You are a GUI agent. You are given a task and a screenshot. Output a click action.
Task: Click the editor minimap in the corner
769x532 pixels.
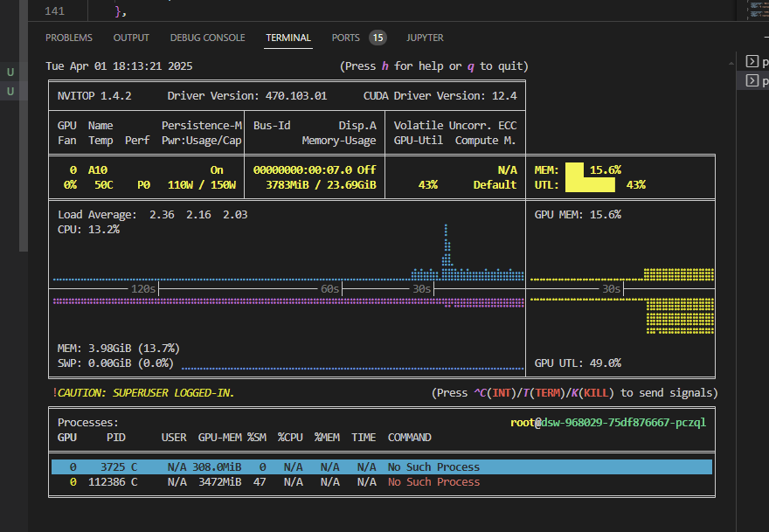point(758,10)
